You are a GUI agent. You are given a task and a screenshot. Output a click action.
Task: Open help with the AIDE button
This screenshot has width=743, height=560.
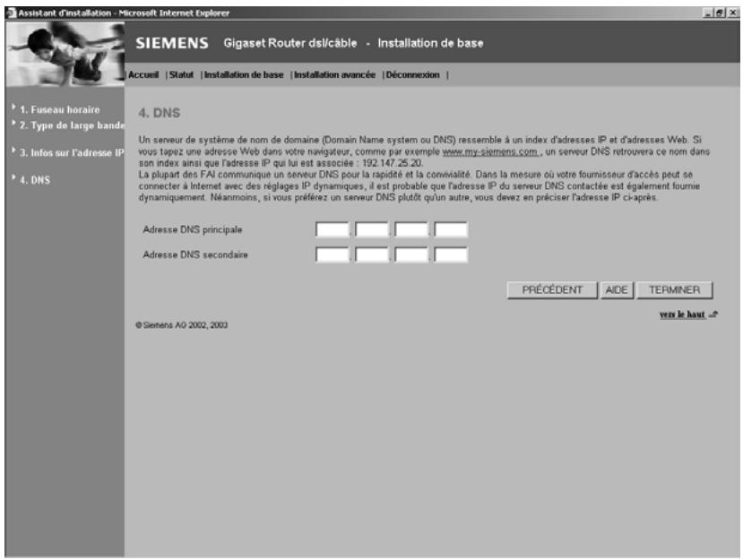pos(617,290)
